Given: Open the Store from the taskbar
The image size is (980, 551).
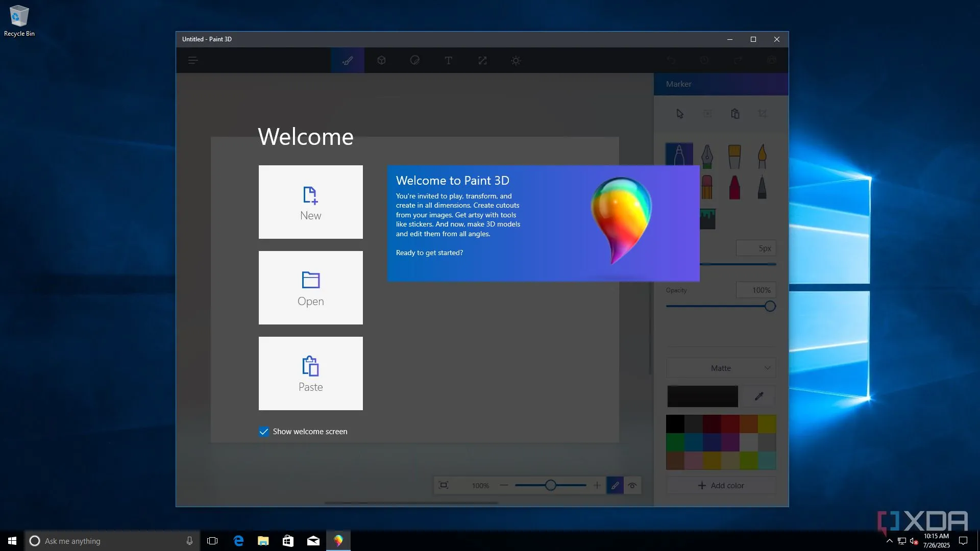Looking at the screenshot, I should tap(288, 541).
